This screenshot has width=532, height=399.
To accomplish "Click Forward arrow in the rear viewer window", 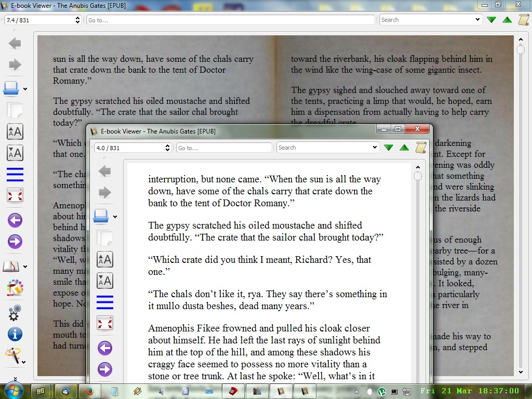I will click(15, 64).
